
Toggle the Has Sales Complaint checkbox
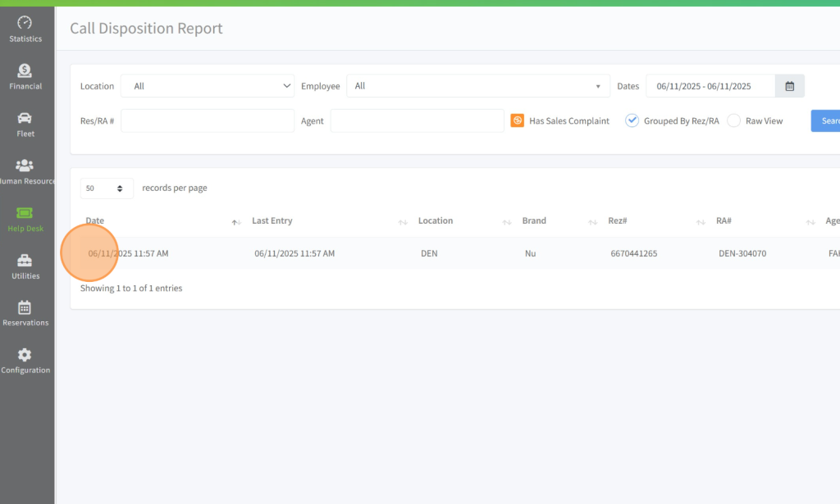pos(518,120)
